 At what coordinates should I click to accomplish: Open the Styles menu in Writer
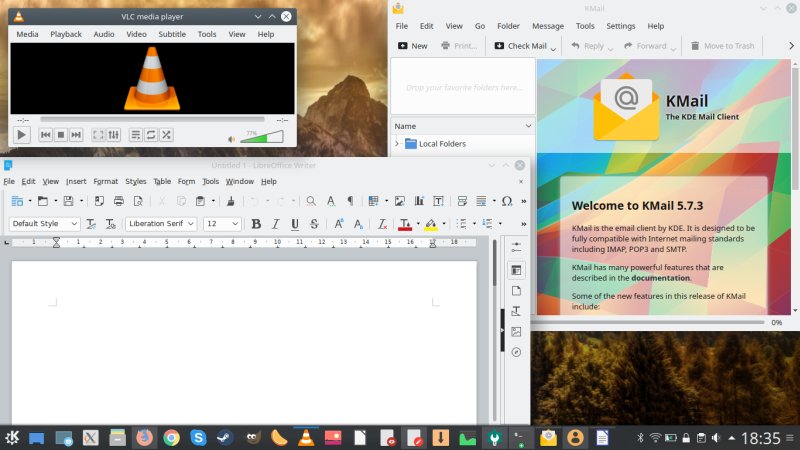[136, 181]
